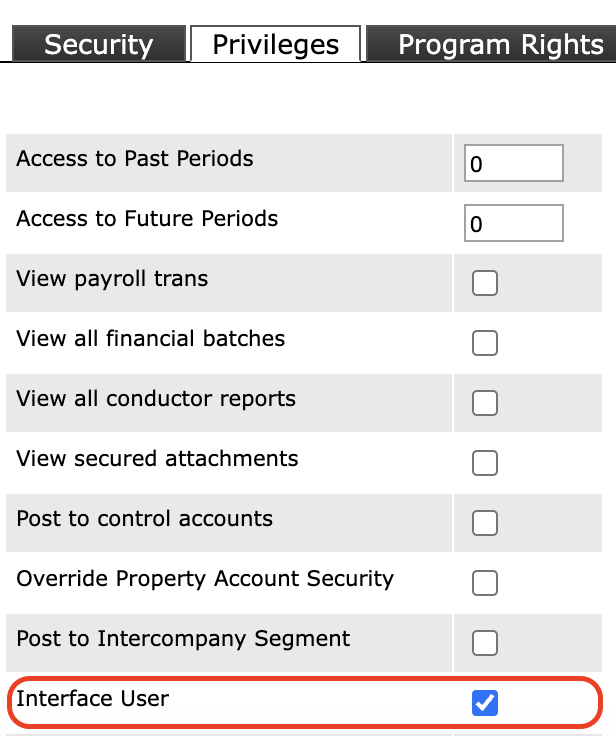
Task: Enable View payroll trans checkbox
Action: coord(485,284)
